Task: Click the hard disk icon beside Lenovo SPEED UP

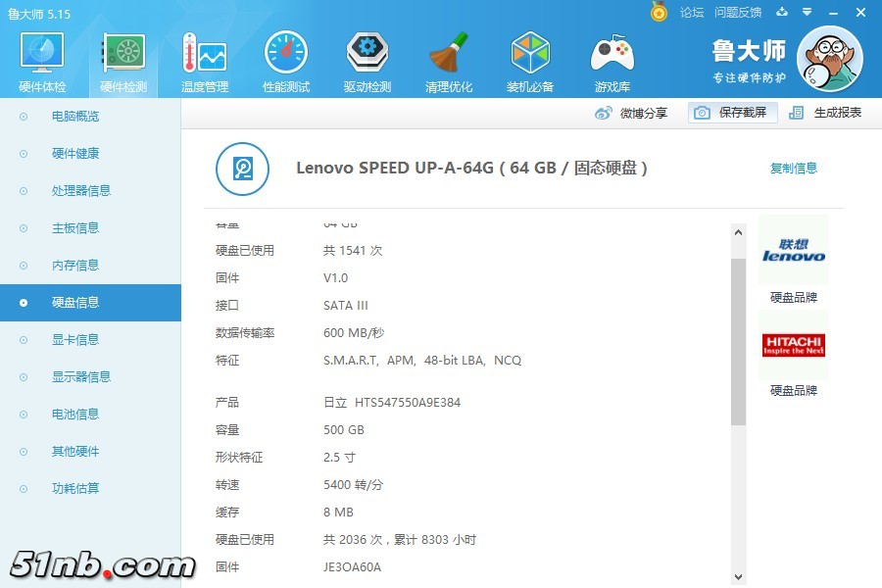Action: click(242, 169)
